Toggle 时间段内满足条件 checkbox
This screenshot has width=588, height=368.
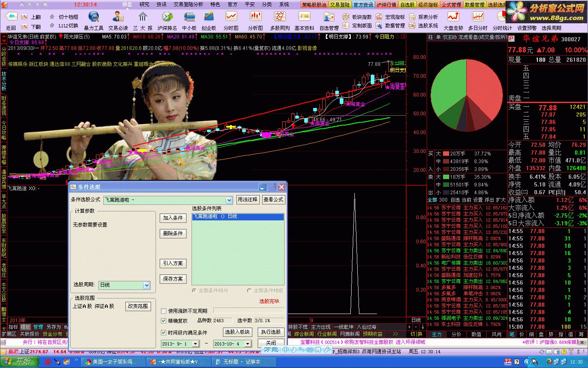164,332
